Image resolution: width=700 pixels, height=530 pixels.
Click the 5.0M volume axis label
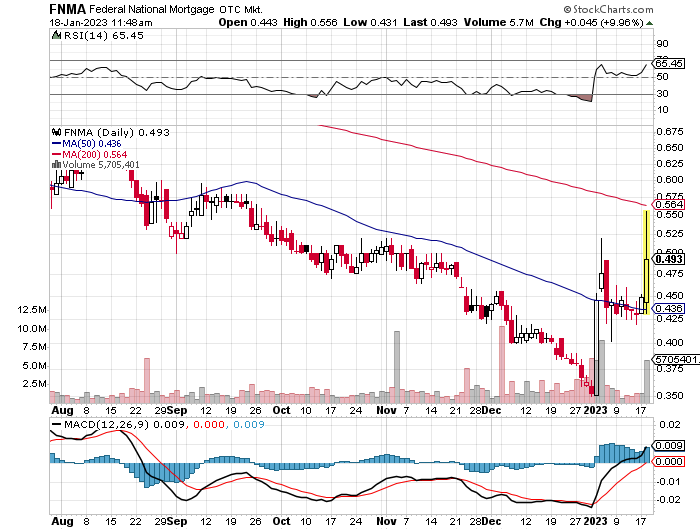[35, 366]
